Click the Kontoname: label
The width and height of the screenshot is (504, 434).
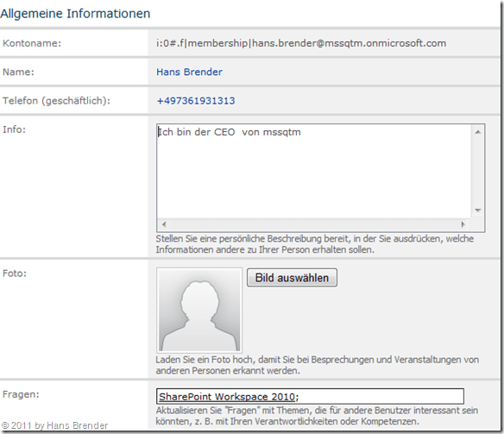tap(32, 43)
